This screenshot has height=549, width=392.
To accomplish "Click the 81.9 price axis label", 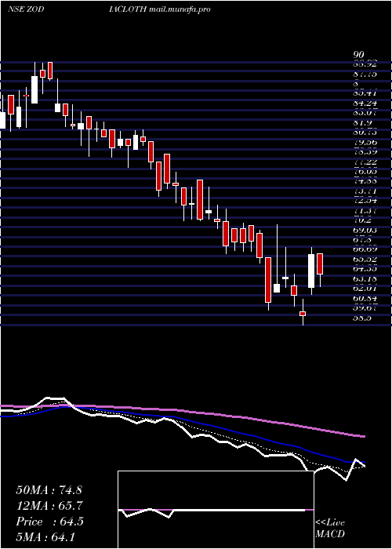I will click(x=362, y=123).
